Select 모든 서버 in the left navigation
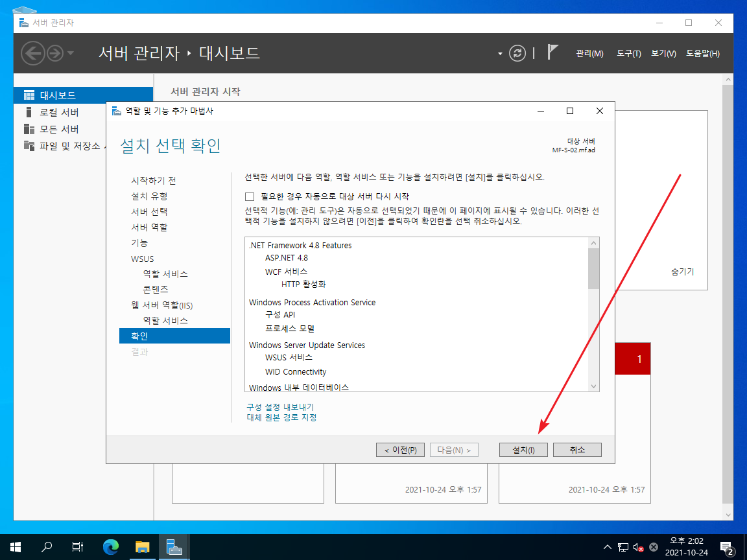This screenshot has width=747, height=560. (60, 130)
